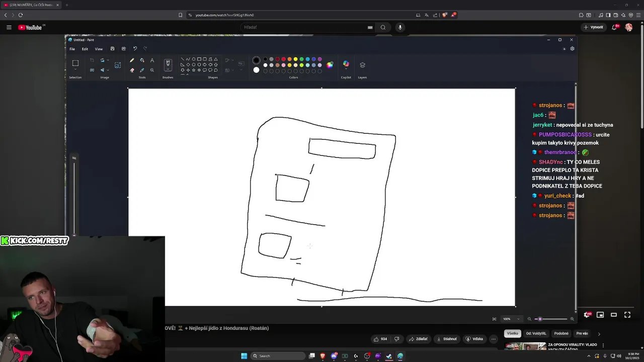Image resolution: width=644 pixels, height=362 pixels.
Task: Toggle theater mode in video player
Action: tap(614, 315)
